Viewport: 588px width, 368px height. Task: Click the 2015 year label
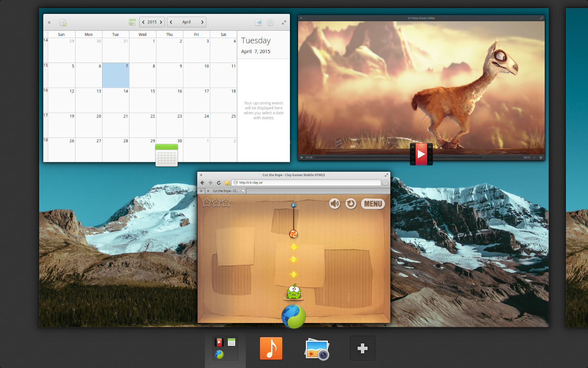(152, 22)
